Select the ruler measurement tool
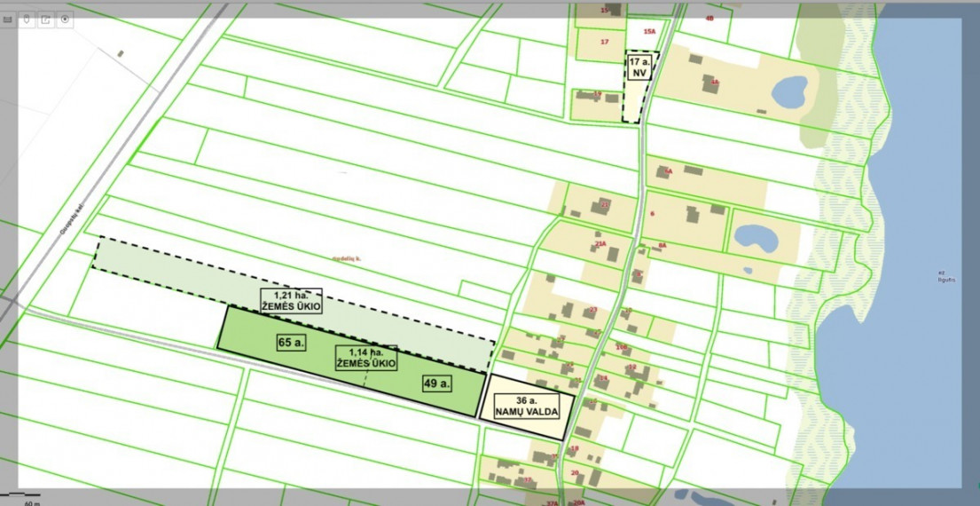Image resolution: width=980 pixels, height=506 pixels. pos(8,20)
